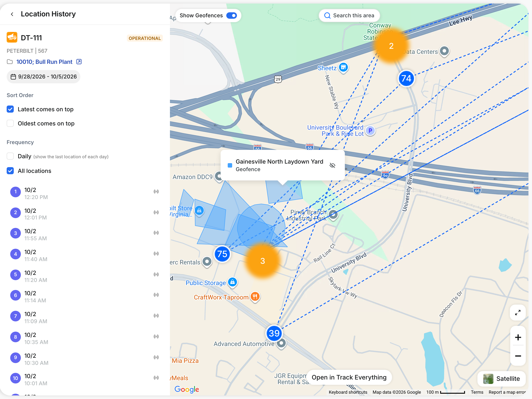The image size is (532, 399).
Task: Click signal icon for 10/2 11:55 AM
Action: pyautogui.click(x=156, y=233)
